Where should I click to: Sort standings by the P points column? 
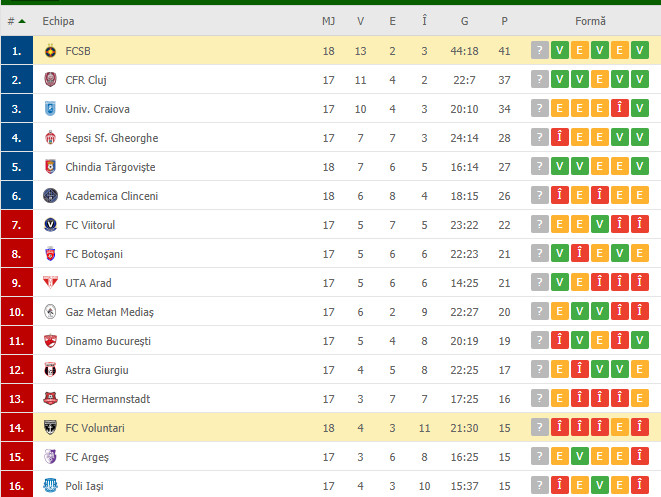point(504,21)
